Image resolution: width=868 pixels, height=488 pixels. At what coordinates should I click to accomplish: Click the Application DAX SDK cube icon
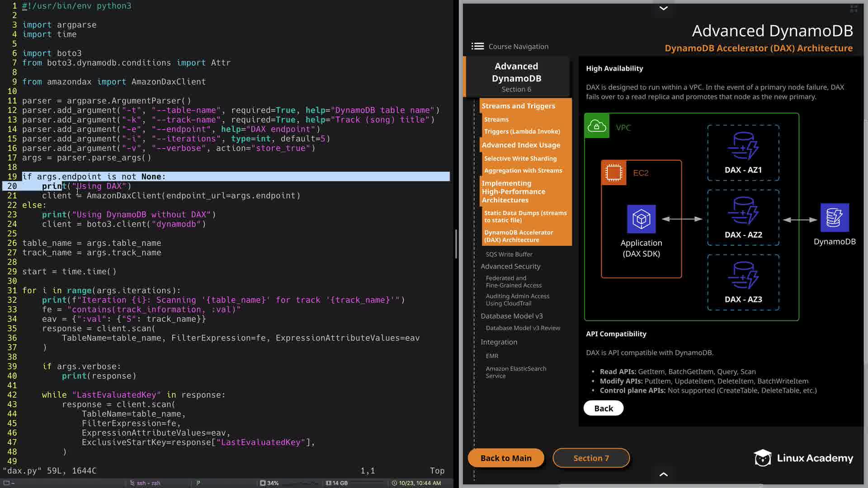(641, 219)
